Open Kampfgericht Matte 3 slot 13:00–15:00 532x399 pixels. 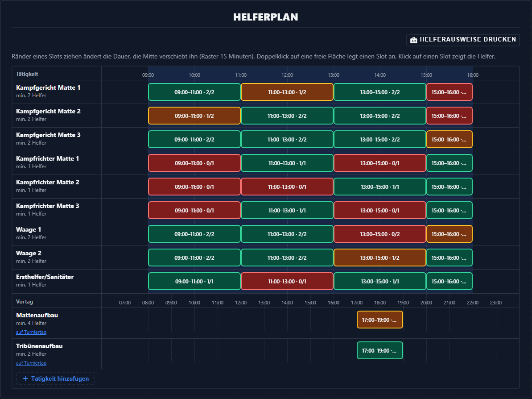click(x=379, y=139)
